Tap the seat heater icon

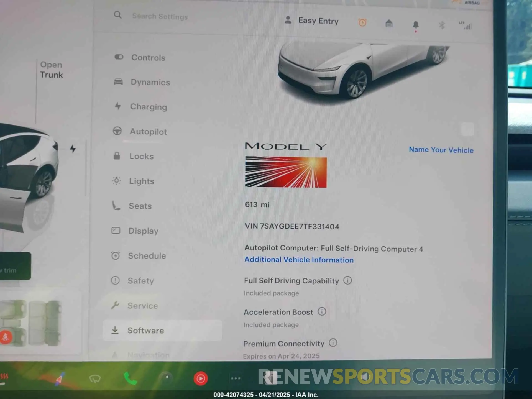coord(4,378)
